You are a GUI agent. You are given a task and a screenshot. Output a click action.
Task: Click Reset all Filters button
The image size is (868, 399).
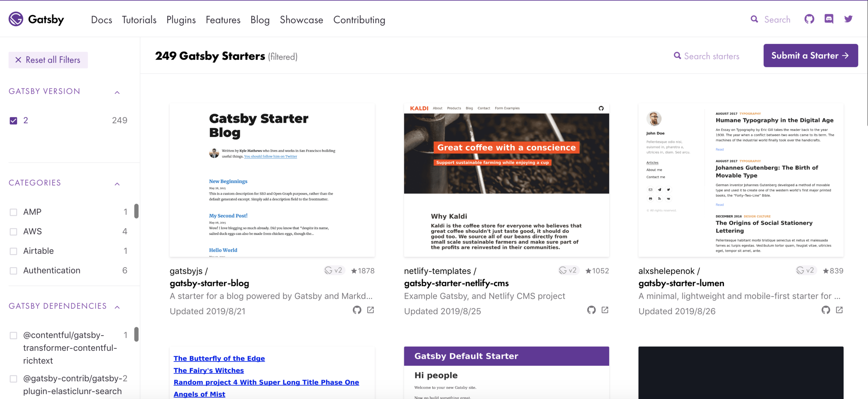(x=48, y=60)
